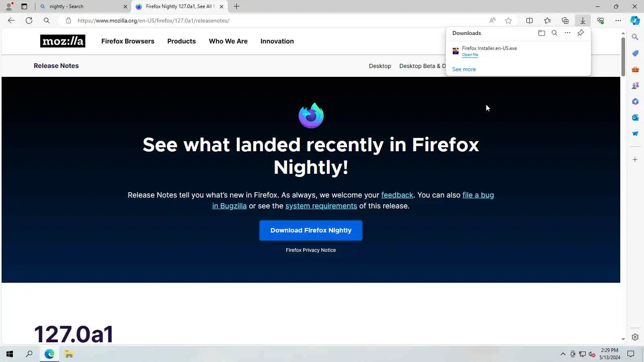This screenshot has height=362, width=644.
Task: Open the Collections panel
Action: coord(565,21)
